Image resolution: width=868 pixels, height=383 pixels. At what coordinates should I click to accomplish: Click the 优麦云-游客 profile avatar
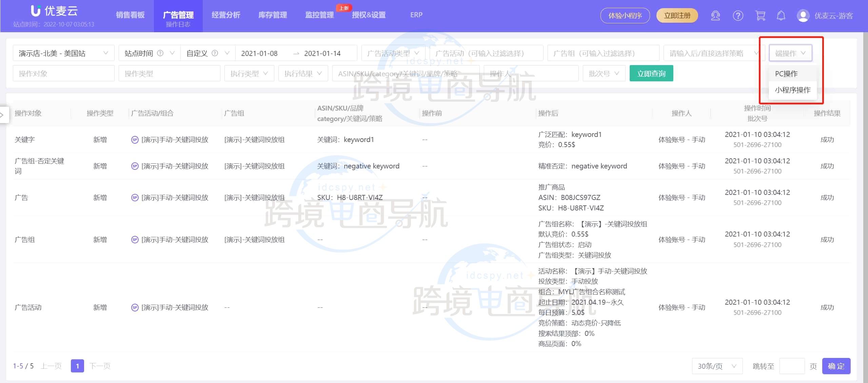pos(803,16)
